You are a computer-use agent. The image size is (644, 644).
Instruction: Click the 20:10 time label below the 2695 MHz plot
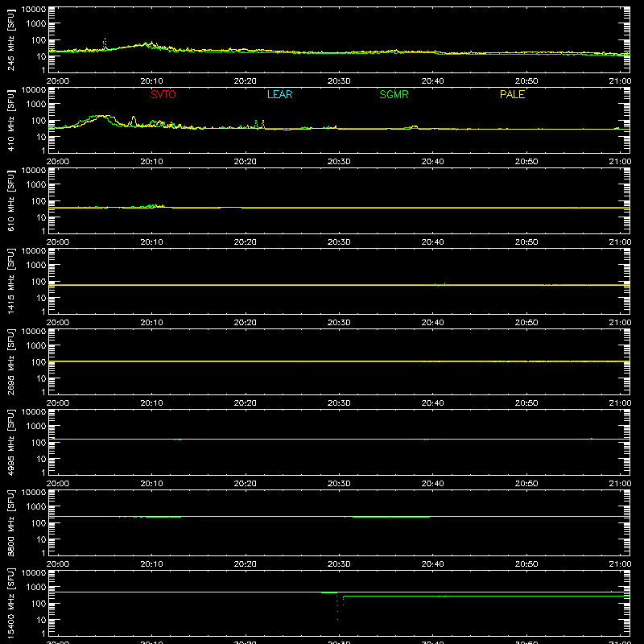click(151, 403)
